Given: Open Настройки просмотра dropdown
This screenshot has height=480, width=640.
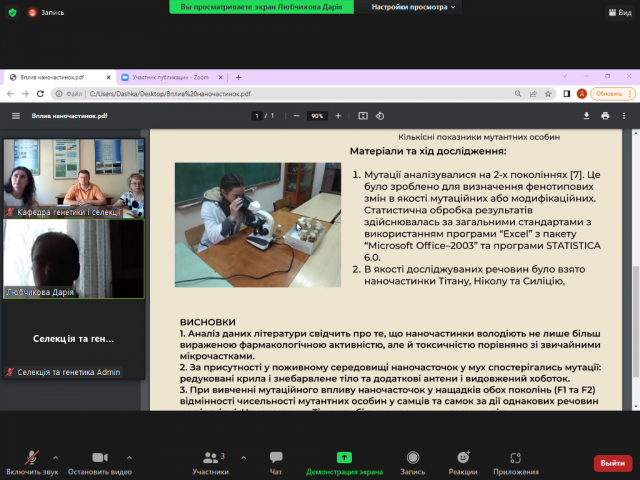Looking at the screenshot, I should [411, 6].
